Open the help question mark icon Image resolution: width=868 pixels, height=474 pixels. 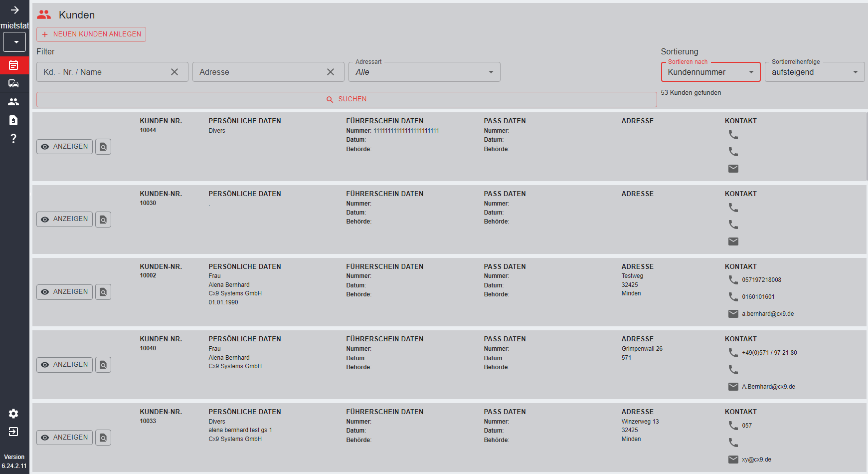pos(13,139)
